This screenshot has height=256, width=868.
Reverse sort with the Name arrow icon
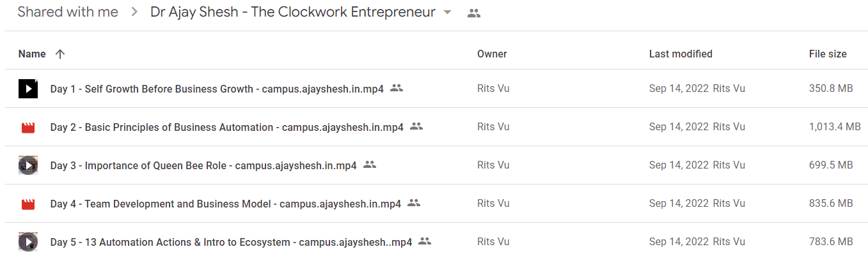pyautogui.click(x=60, y=54)
